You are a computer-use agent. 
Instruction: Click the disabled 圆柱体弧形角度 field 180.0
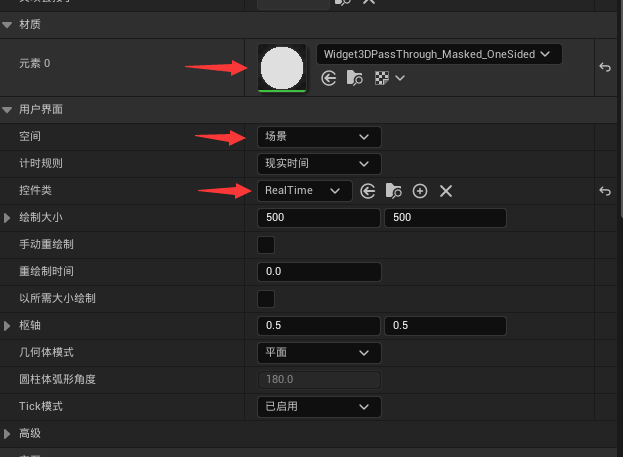[319, 380]
